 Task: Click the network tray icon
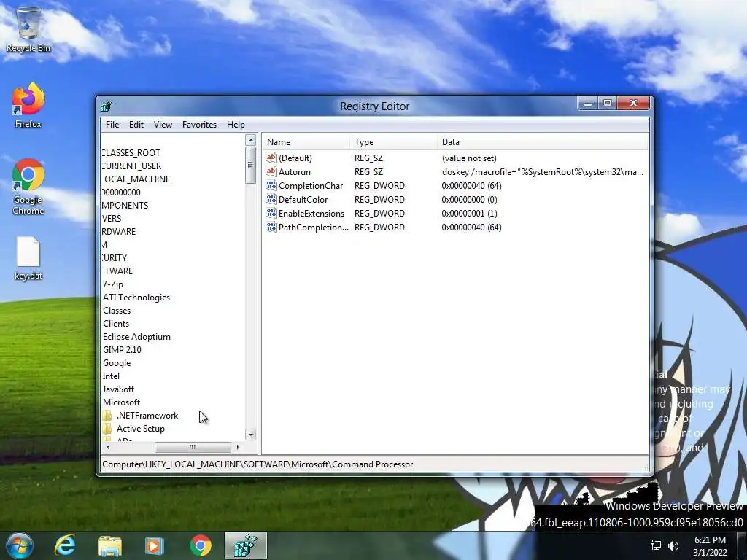tap(656, 545)
